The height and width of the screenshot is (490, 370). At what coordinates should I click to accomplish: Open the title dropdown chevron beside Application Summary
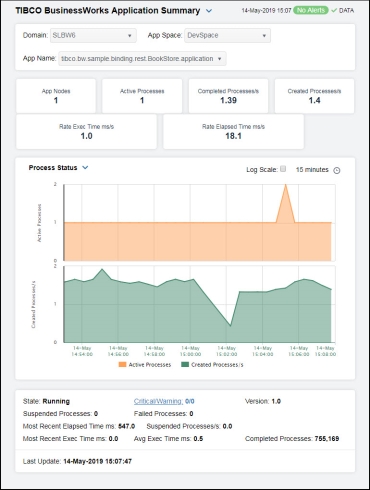(209, 11)
